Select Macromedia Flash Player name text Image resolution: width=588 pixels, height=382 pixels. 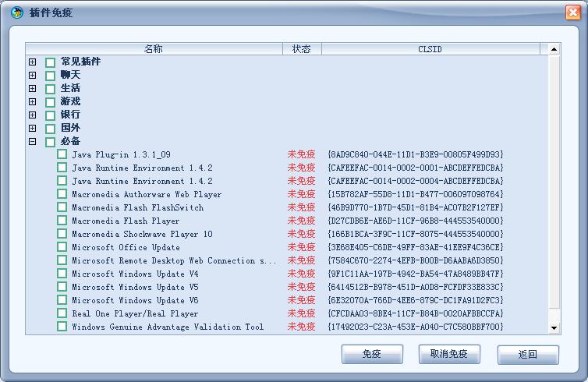click(x=126, y=221)
